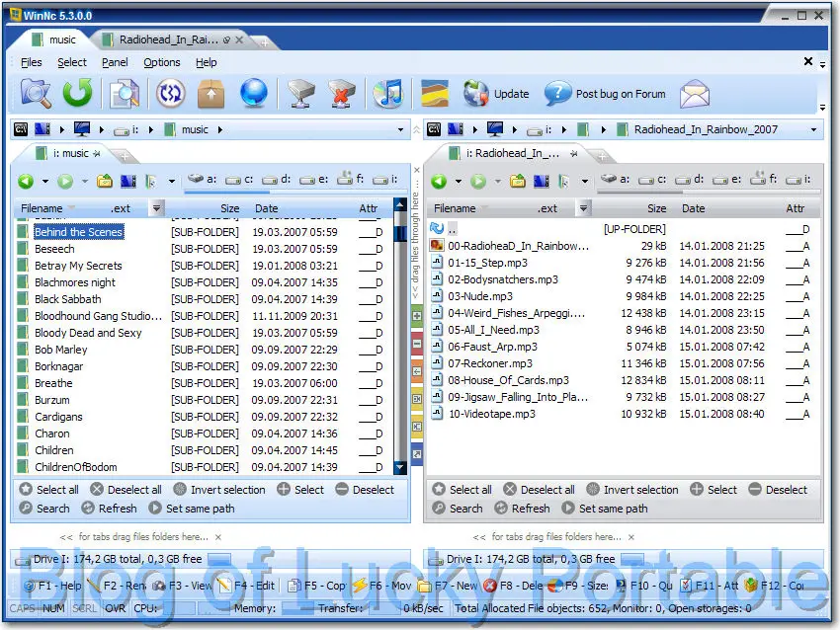Go back in right panel navigation
This screenshot has width=840, height=630.
(439, 182)
